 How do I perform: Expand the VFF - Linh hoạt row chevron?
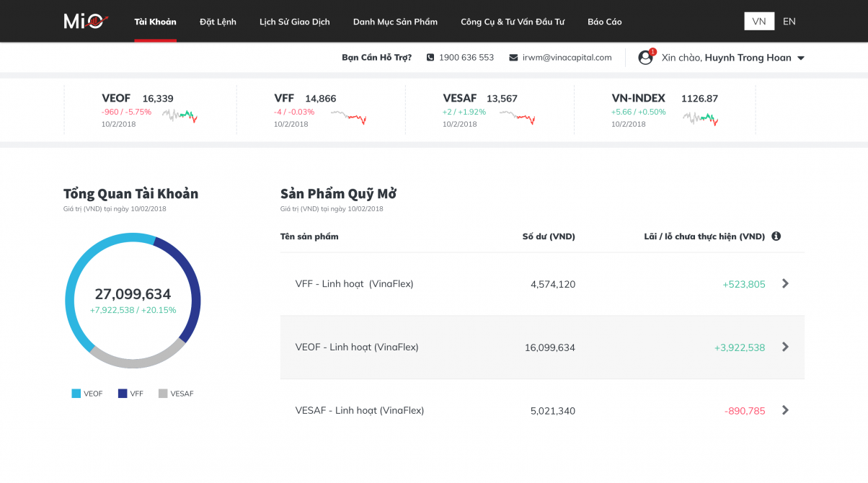tap(785, 284)
